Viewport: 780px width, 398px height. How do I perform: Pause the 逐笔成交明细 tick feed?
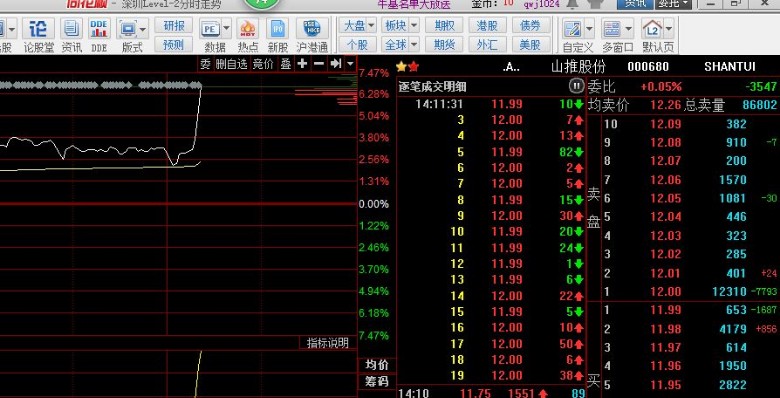coord(576,86)
